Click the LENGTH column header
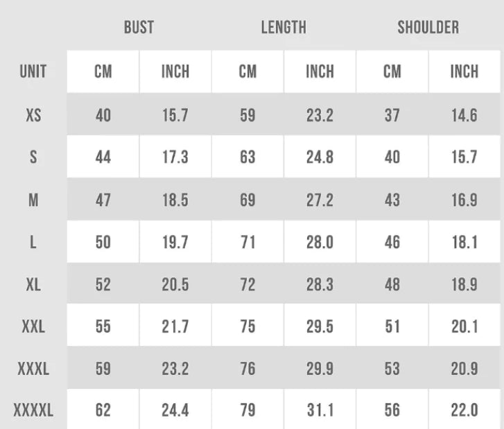This screenshot has width=504, height=429. [284, 28]
